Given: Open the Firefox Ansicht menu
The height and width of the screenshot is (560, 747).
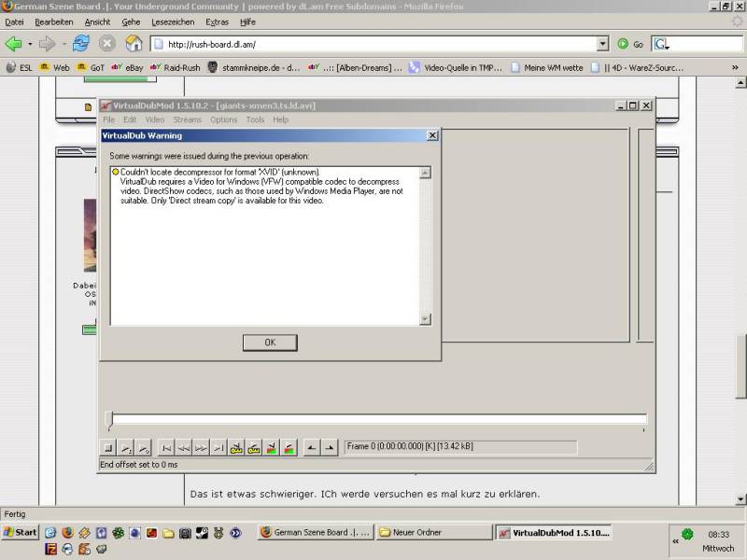Looking at the screenshot, I should [x=97, y=21].
